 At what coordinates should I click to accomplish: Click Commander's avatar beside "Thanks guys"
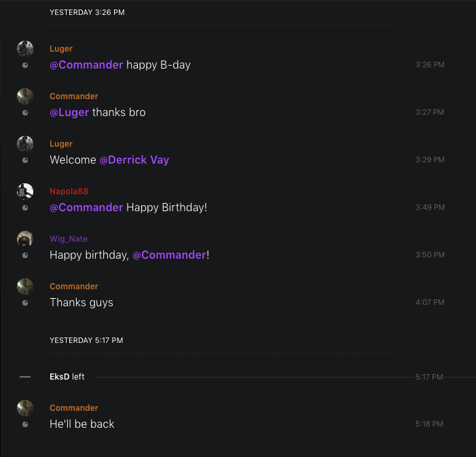(25, 287)
